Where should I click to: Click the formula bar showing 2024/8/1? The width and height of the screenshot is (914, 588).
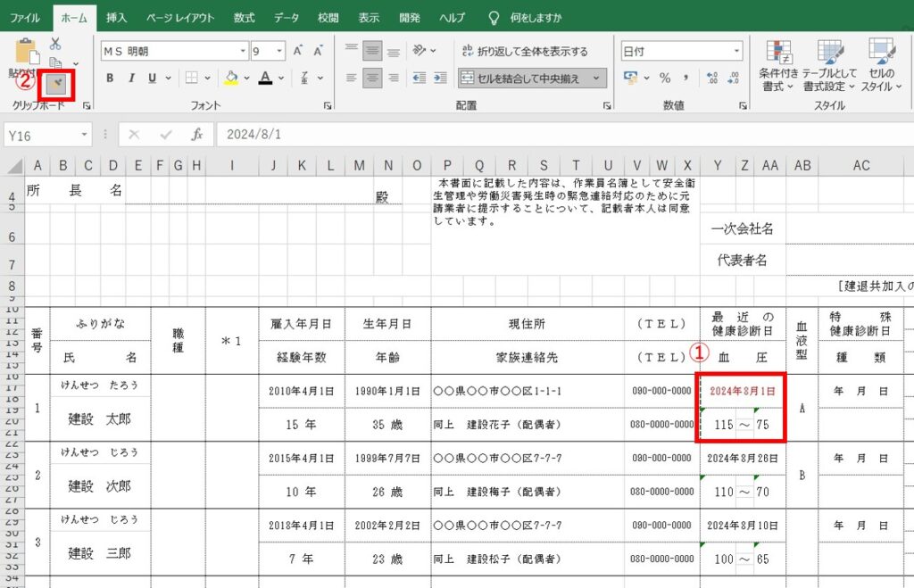[564, 135]
